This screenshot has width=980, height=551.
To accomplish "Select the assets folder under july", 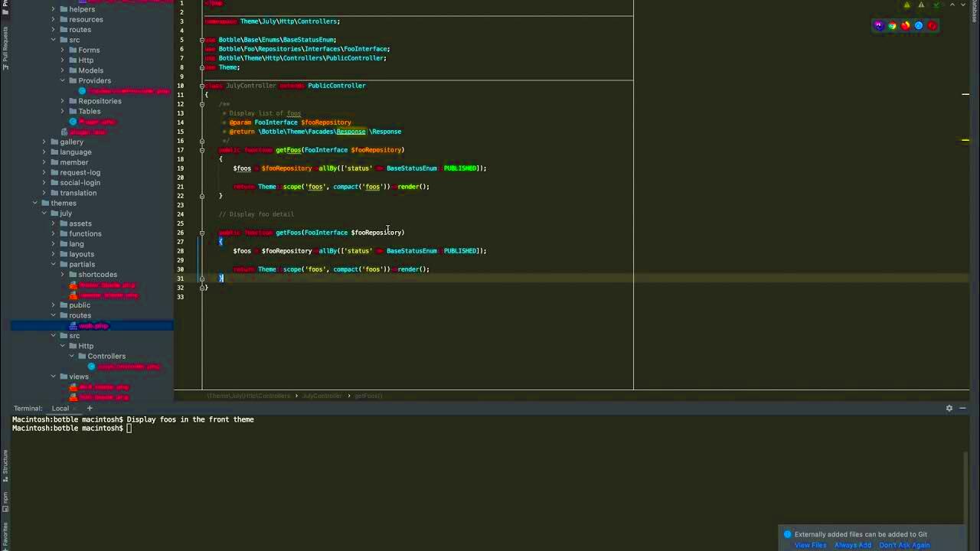I will click(80, 223).
